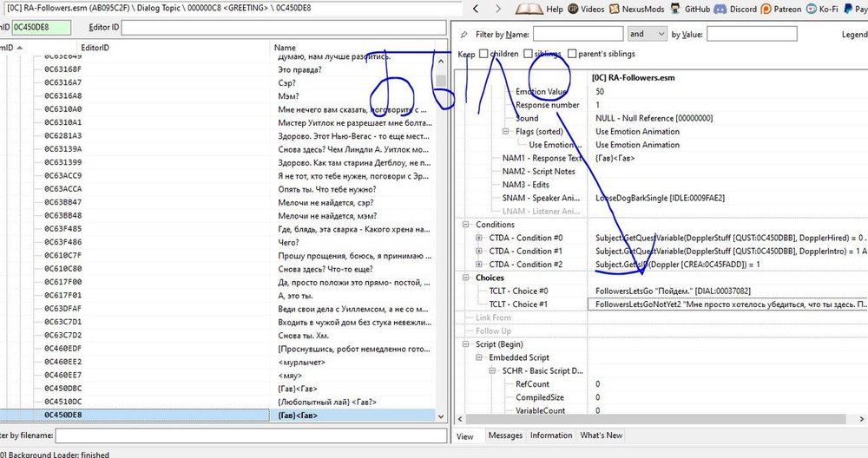Open the GitHub toolbar icon
The height and width of the screenshot is (458, 868).
pos(675,9)
